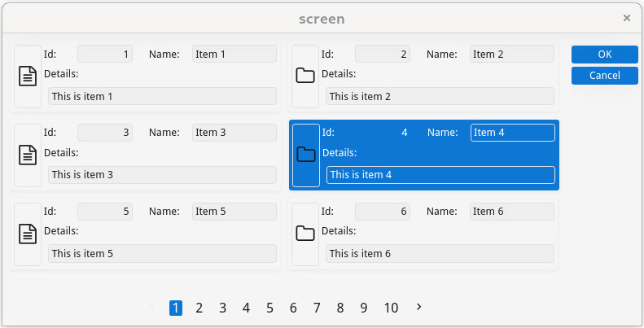The height and width of the screenshot is (328, 644).
Task: Click the 'Name:' label in Item 2 card
Action: [442, 54]
